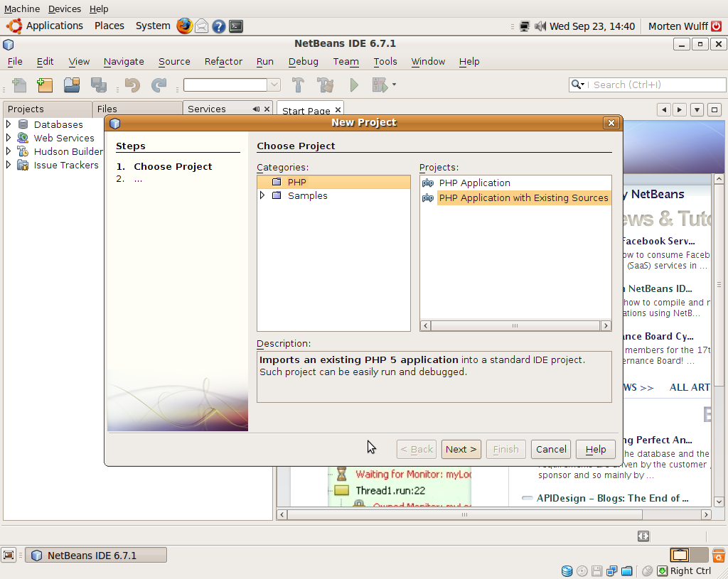Click the Undo toolbar icon
The width and height of the screenshot is (728, 579).
pyautogui.click(x=132, y=85)
